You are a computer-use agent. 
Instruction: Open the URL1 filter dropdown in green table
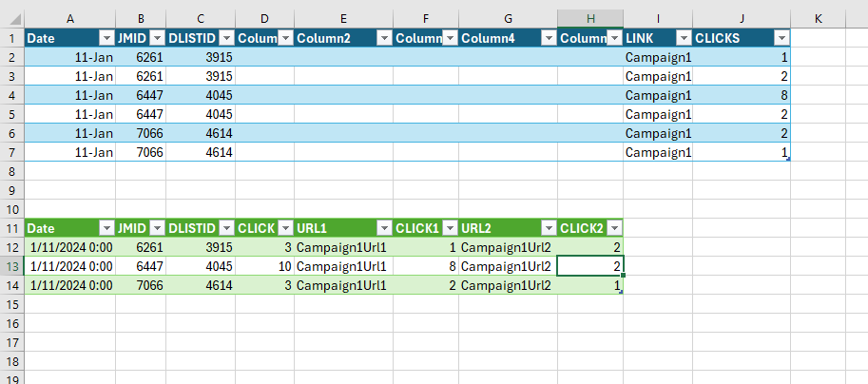click(384, 228)
